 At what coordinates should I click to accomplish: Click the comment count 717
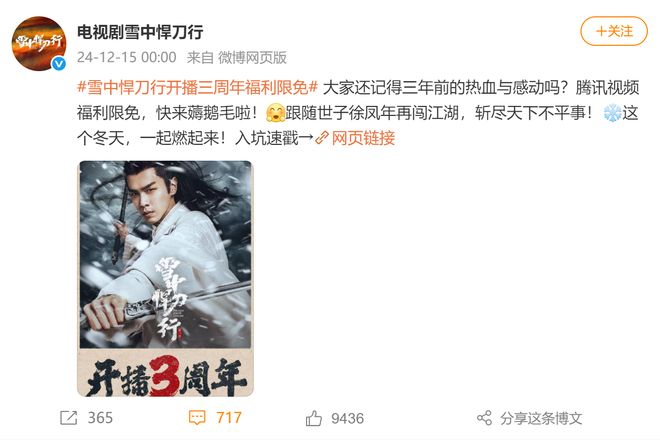229,418
